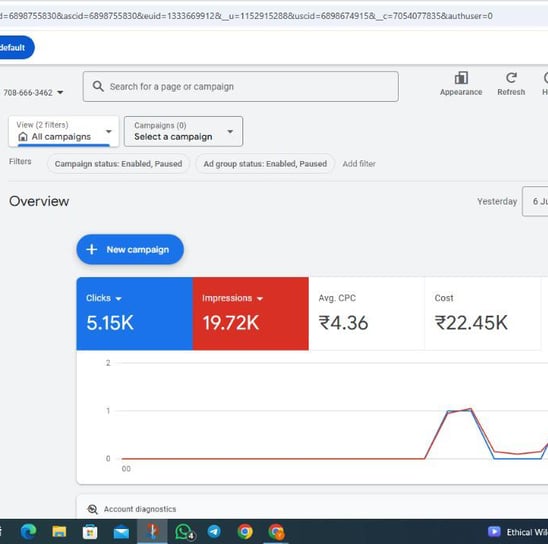The height and width of the screenshot is (544, 548).
Task: Click the browser address bar URL
Action: [x=246, y=16]
